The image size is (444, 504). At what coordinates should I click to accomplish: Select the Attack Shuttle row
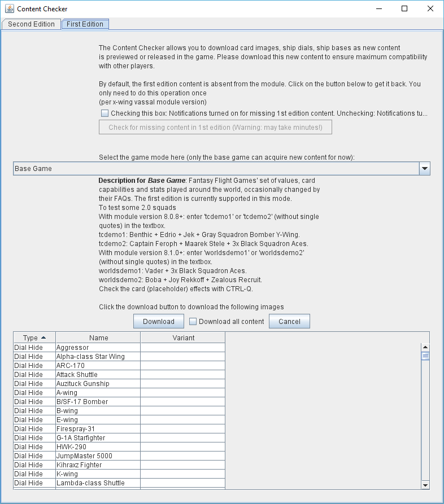(x=119, y=374)
